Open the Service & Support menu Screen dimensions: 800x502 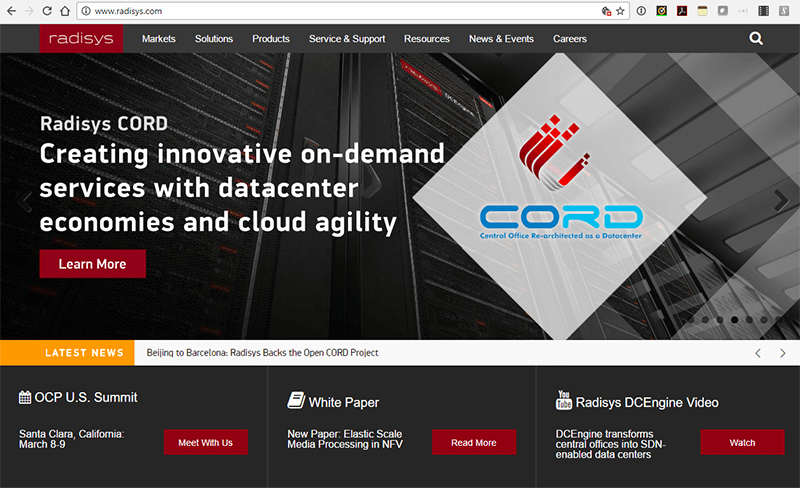[x=347, y=39]
